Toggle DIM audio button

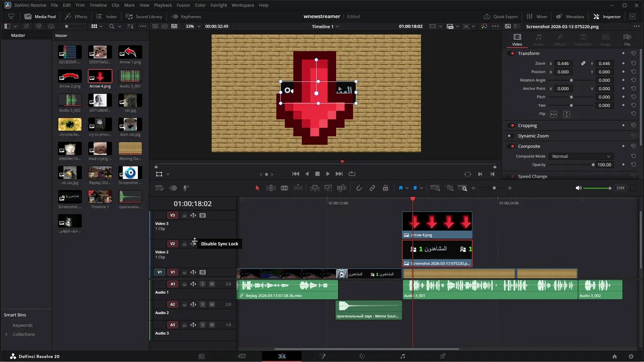point(620,188)
